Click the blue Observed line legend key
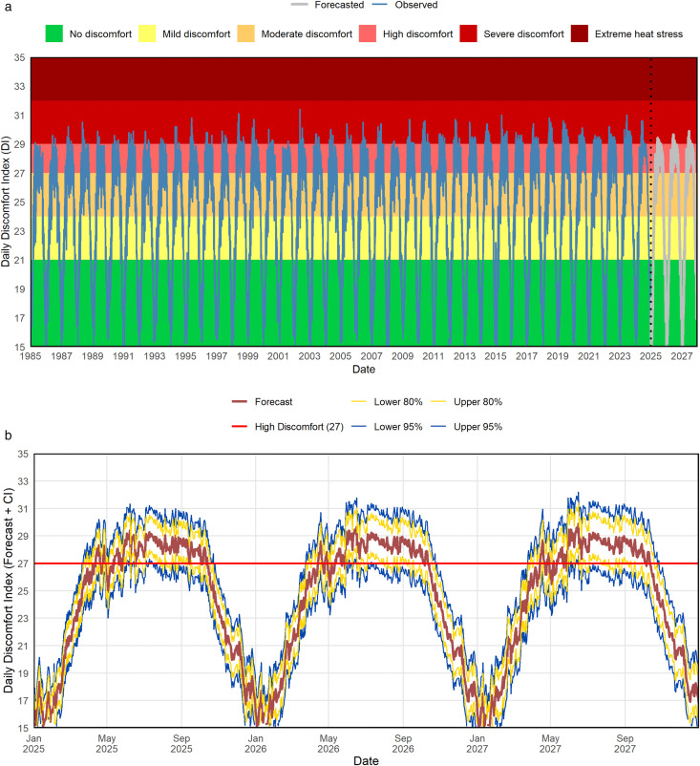The height and width of the screenshot is (766, 700). 379,5
